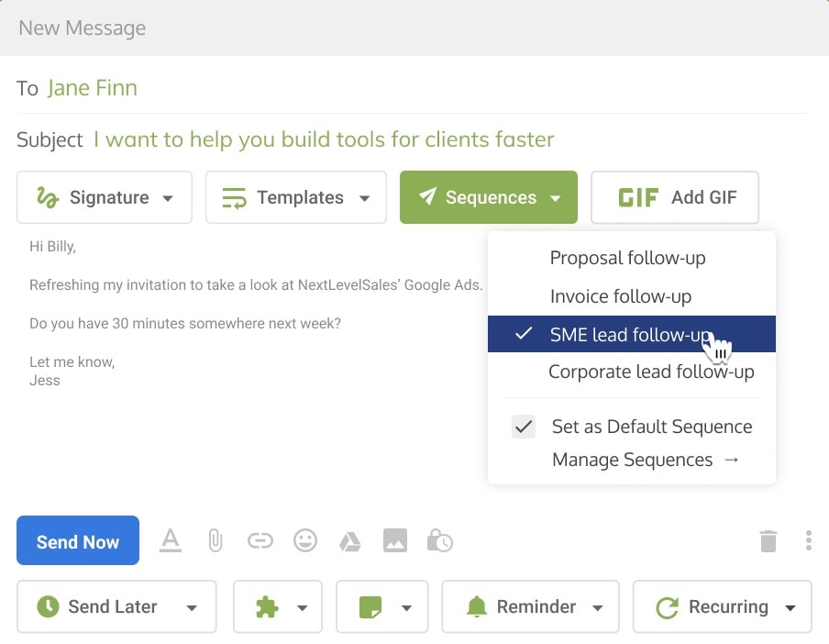829x644 pixels.
Task: Click the Send Now button
Action: point(78,540)
